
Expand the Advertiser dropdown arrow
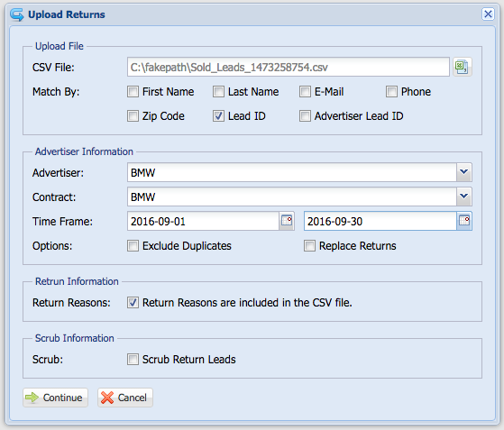tap(464, 172)
